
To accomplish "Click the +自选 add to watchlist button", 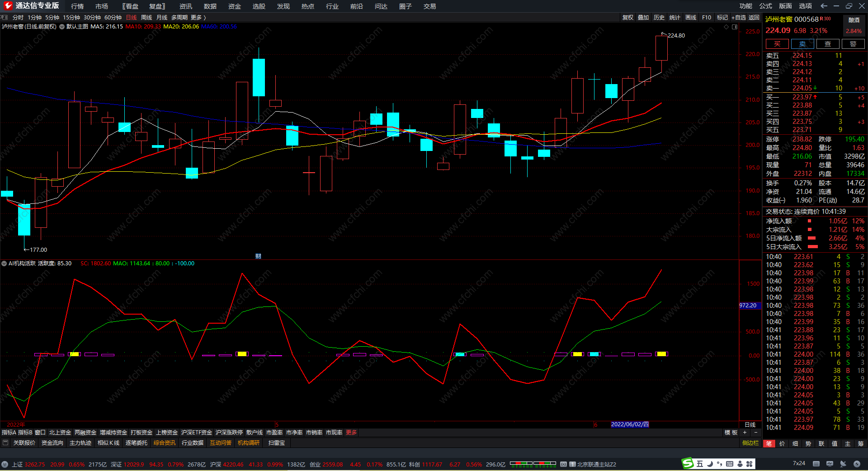I will click(739, 18).
